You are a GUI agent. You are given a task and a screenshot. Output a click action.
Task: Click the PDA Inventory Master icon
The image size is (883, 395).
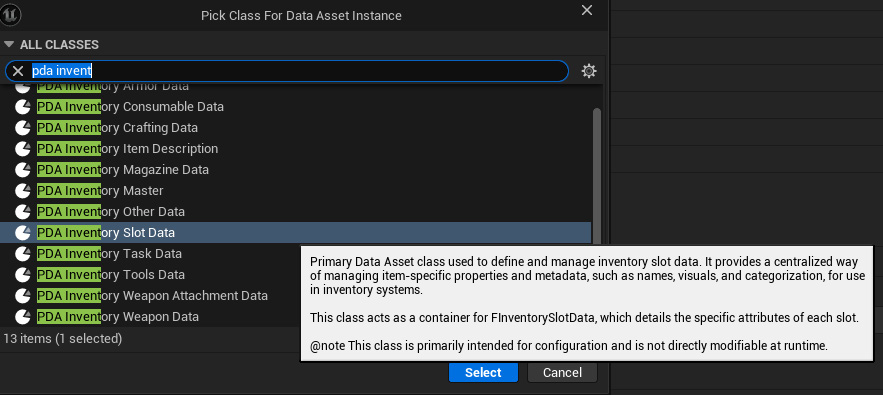(x=23, y=191)
